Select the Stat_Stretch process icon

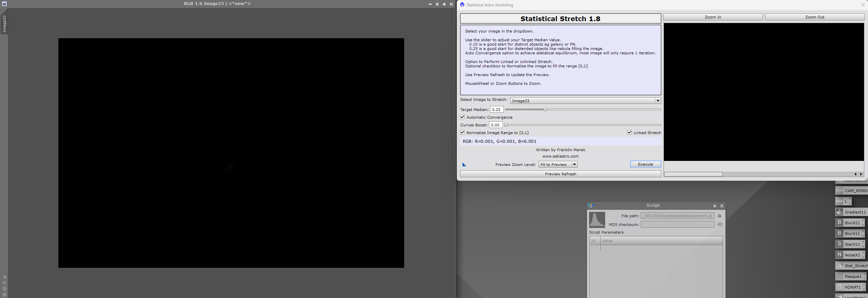[x=851, y=266]
